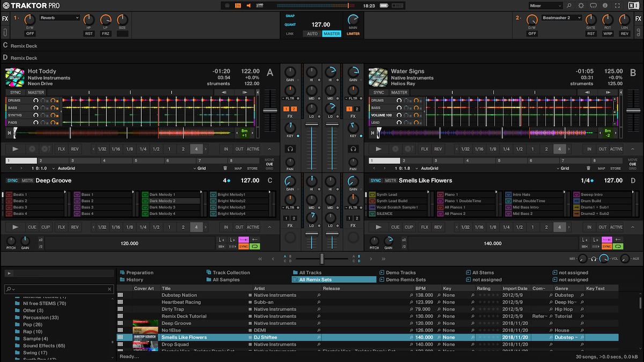Click the horizontal crossfader handle
Viewport: 644px width, 362px height.
(322, 259)
